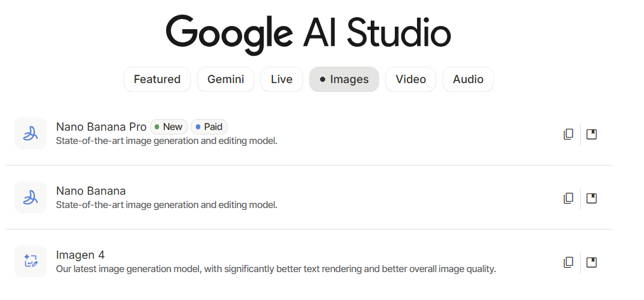644x300 pixels.
Task: Open the docs book icon for Nano Banana
Action: click(591, 199)
